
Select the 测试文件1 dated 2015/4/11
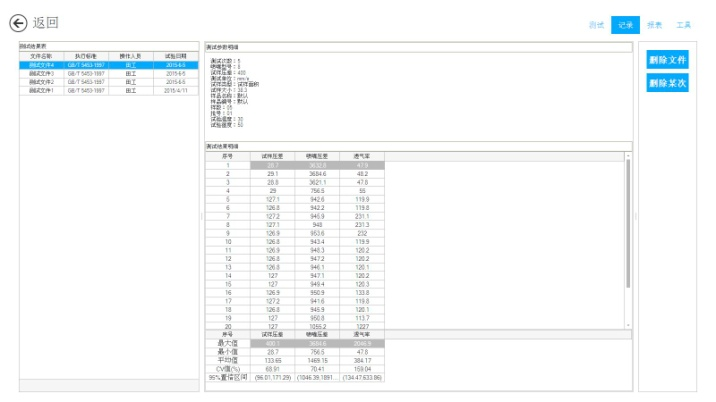[40, 90]
